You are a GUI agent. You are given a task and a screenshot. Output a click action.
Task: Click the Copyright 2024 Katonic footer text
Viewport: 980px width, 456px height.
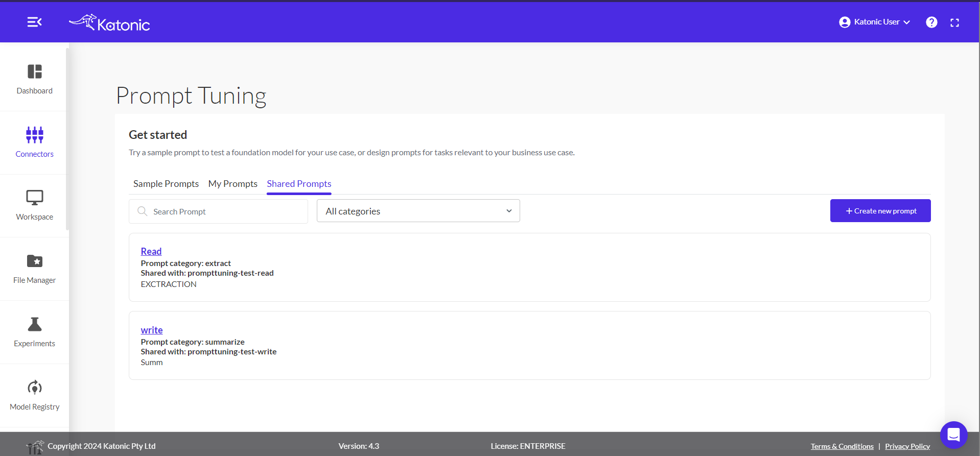click(102, 446)
